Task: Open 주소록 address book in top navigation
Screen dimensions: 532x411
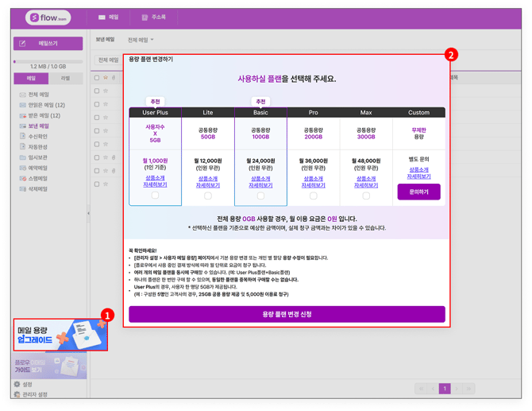Action: [153, 17]
